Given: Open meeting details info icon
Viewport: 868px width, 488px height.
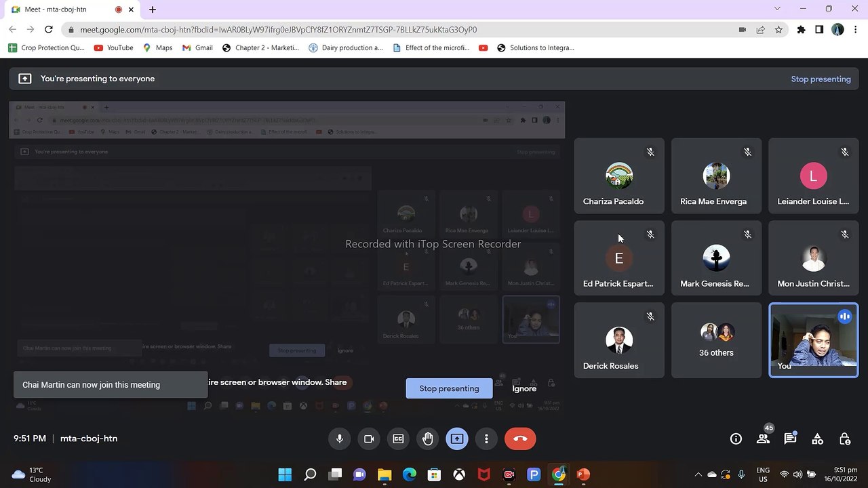Looking at the screenshot, I should pos(736,439).
